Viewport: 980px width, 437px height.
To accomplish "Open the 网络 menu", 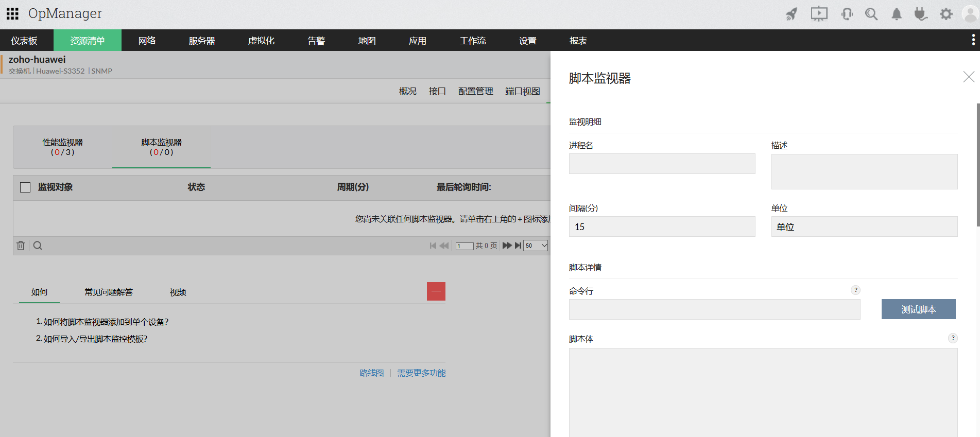I will (x=147, y=41).
